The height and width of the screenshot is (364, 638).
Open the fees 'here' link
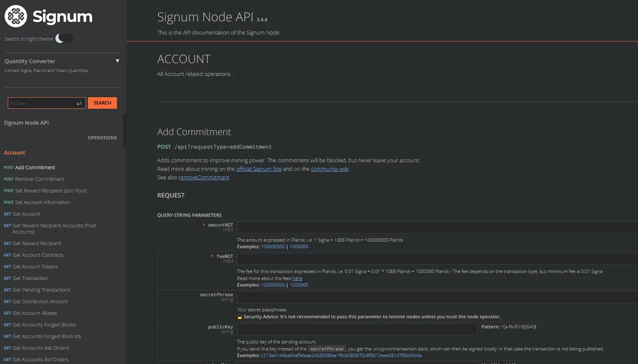297,278
